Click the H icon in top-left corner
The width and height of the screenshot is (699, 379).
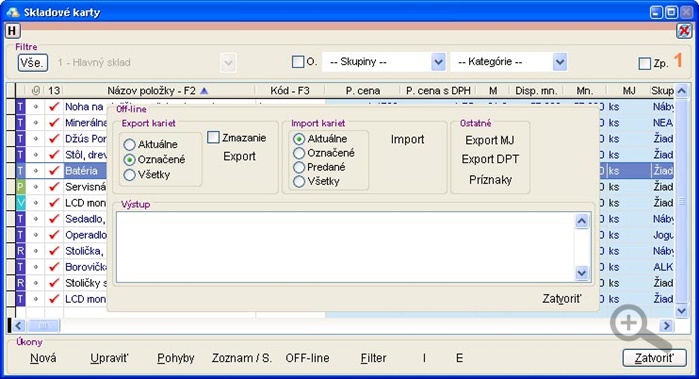pyautogui.click(x=12, y=31)
